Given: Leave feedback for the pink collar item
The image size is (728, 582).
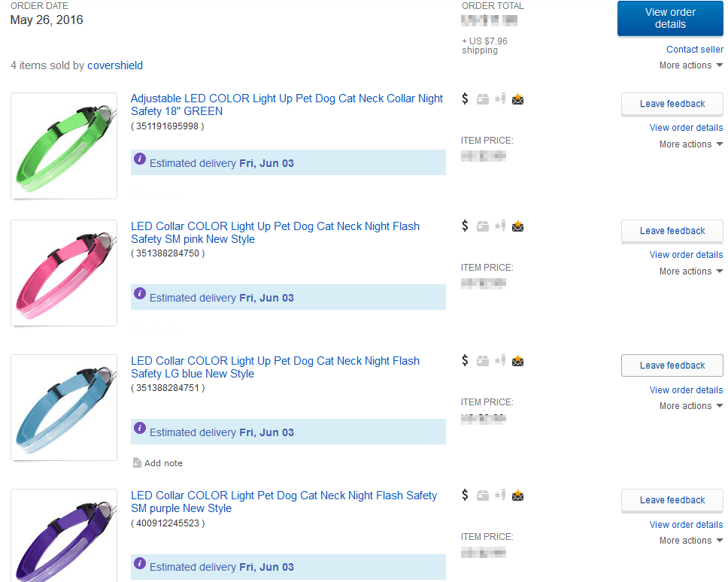Looking at the screenshot, I should point(672,231).
